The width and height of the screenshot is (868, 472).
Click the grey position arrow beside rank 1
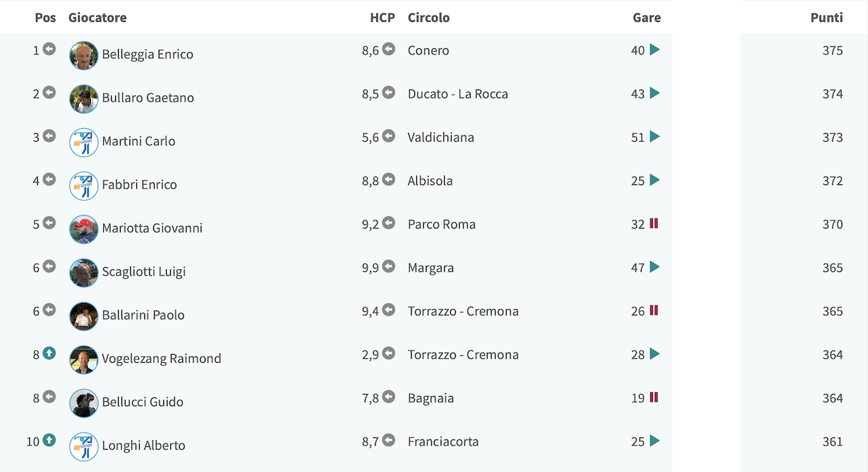coord(49,49)
